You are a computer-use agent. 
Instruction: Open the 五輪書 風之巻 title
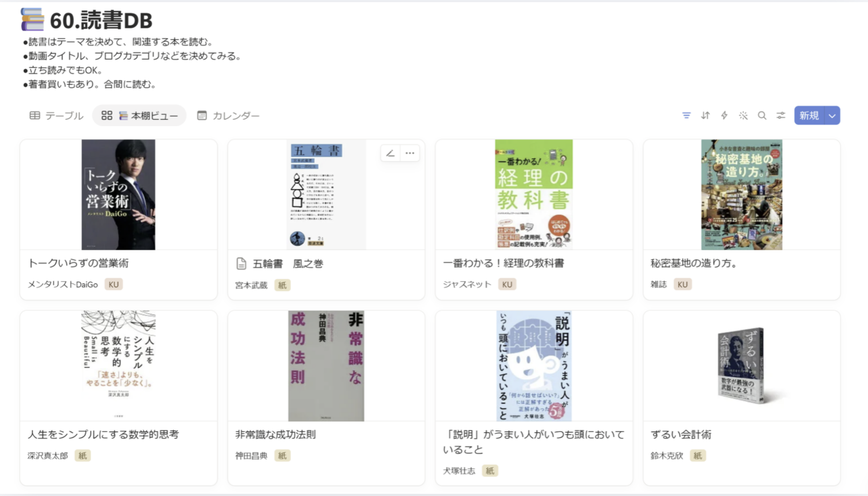click(x=288, y=264)
